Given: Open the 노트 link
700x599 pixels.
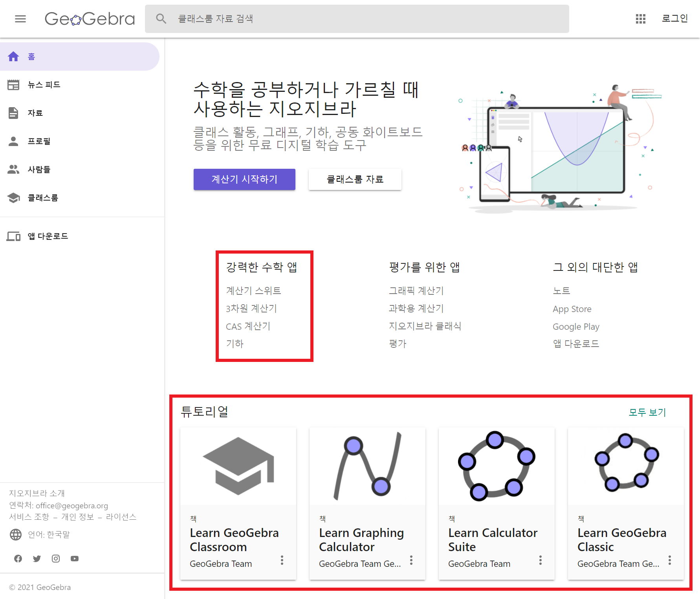Looking at the screenshot, I should click(561, 290).
